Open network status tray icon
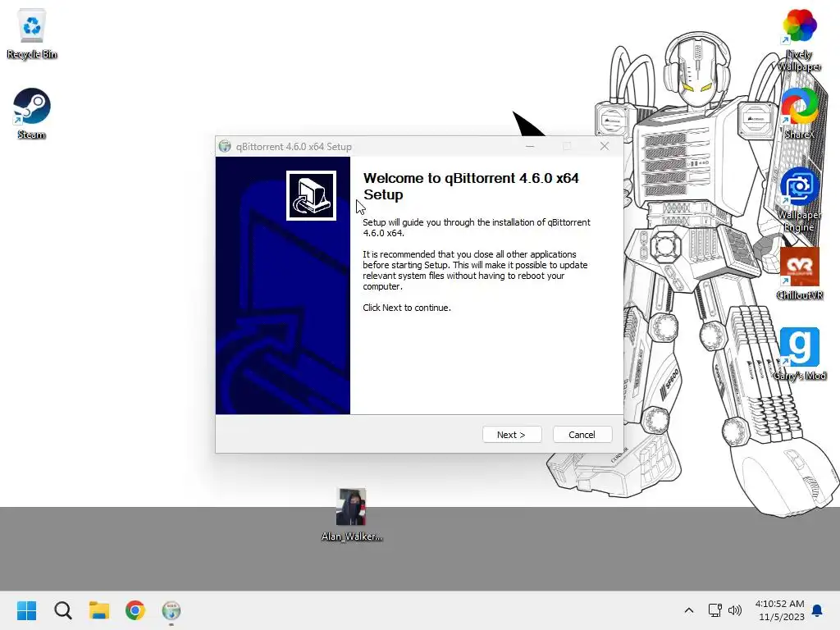Viewport: 840px width, 630px height. point(715,610)
